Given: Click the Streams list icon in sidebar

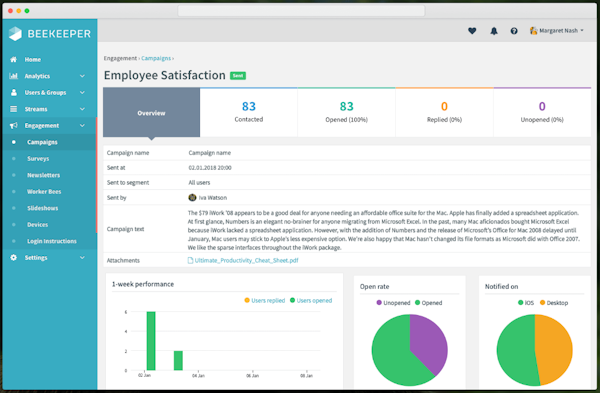Looking at the screenshot, I should point(13,109).
